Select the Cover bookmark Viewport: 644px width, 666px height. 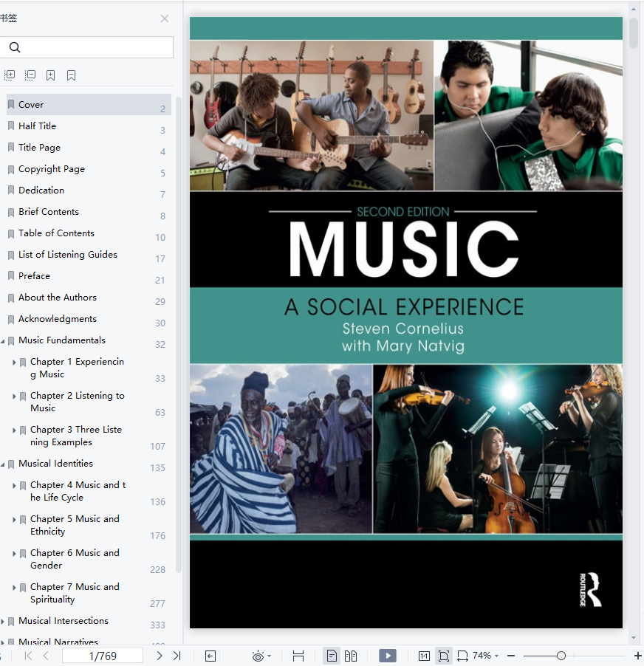coord(89,105)
